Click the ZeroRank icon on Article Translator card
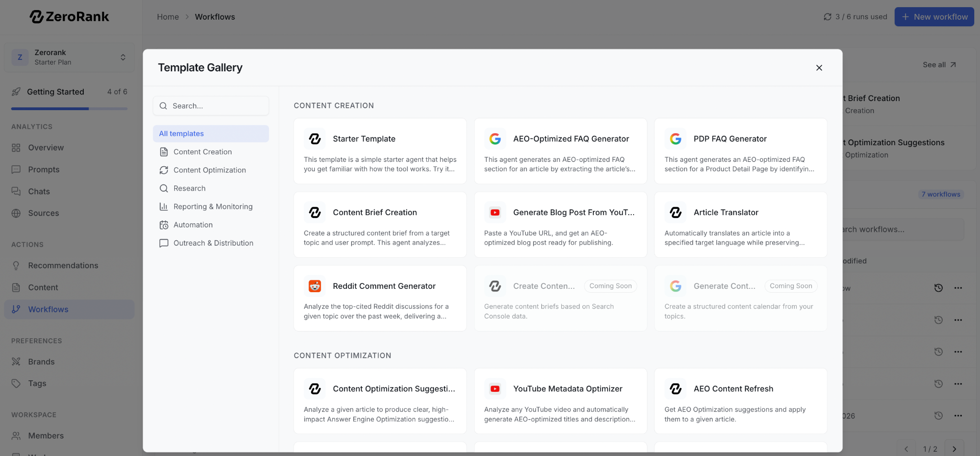980x456 pixels. pyautogui.click(x=675, y=213)
